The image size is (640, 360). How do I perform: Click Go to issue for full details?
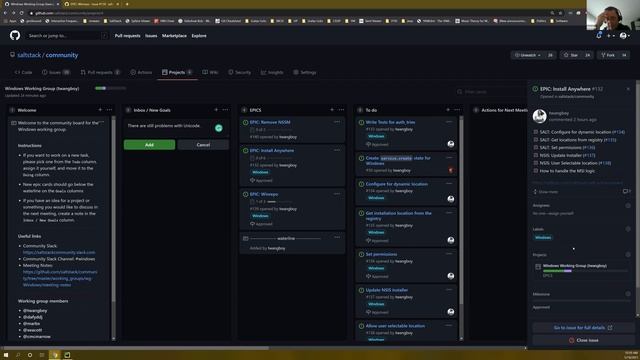pos(583,327)
